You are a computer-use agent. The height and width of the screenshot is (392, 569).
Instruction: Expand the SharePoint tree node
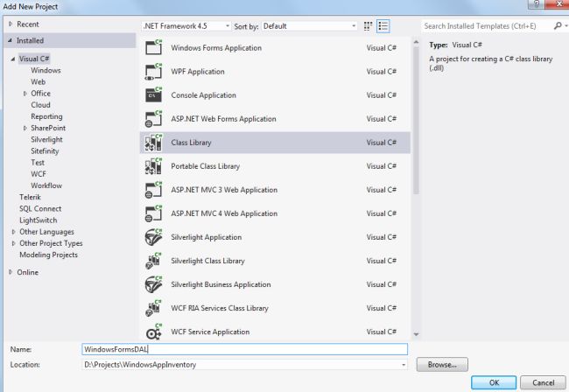[x=25, y=128]
